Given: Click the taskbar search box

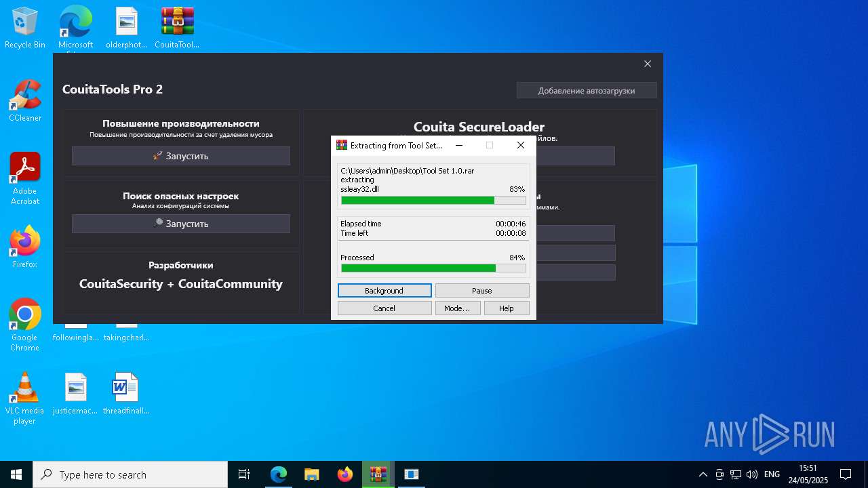Looking at the screenshot, I should coord(130,474).
